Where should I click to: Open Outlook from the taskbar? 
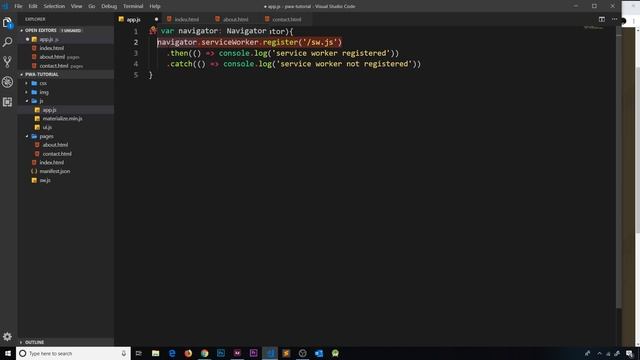[x=319, y=353]
